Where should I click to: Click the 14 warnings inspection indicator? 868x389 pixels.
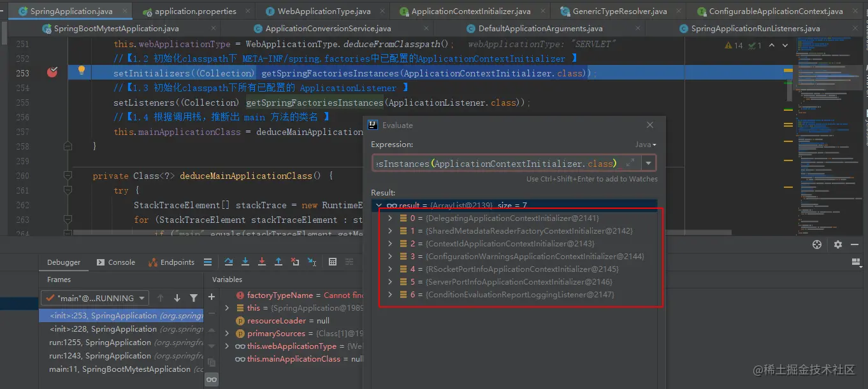(x=734, y=45)
